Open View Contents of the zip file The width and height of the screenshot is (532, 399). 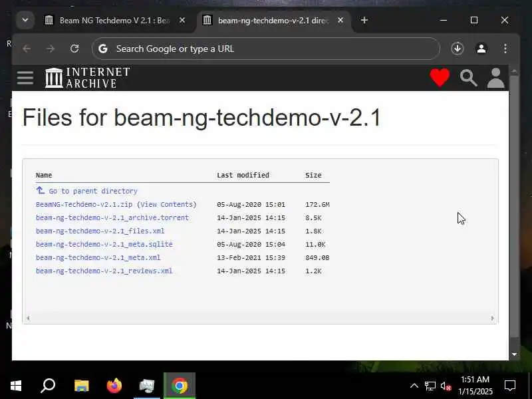tap(166, 204)
